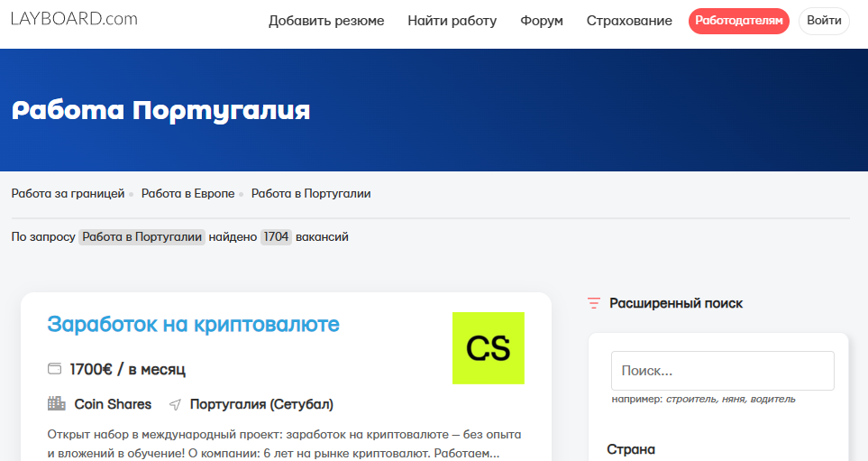Click the CS company logo thumbnail
The height and width of the screenshot is (461, 868).
[x=489, y=348]
